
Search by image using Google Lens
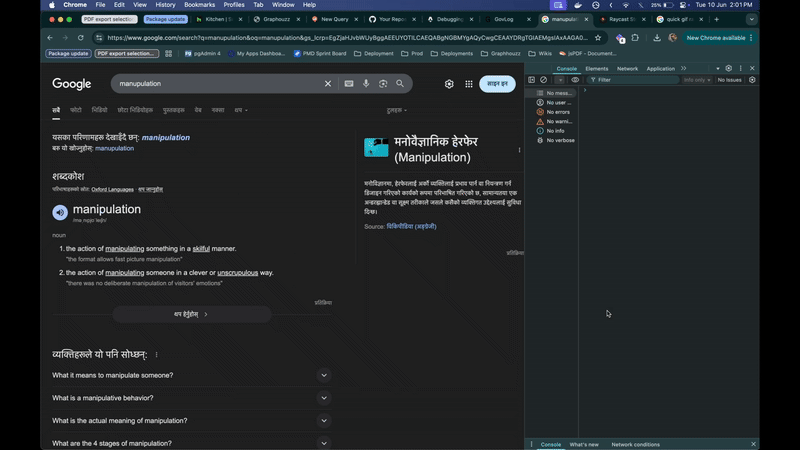coord(383,84)
